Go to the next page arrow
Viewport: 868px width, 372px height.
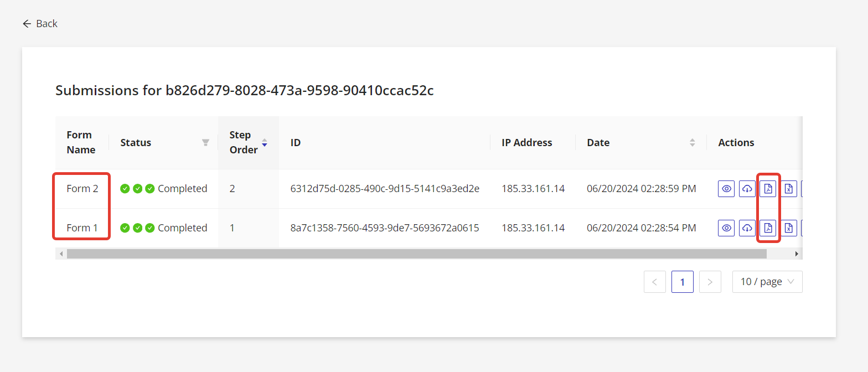(710, 282)
